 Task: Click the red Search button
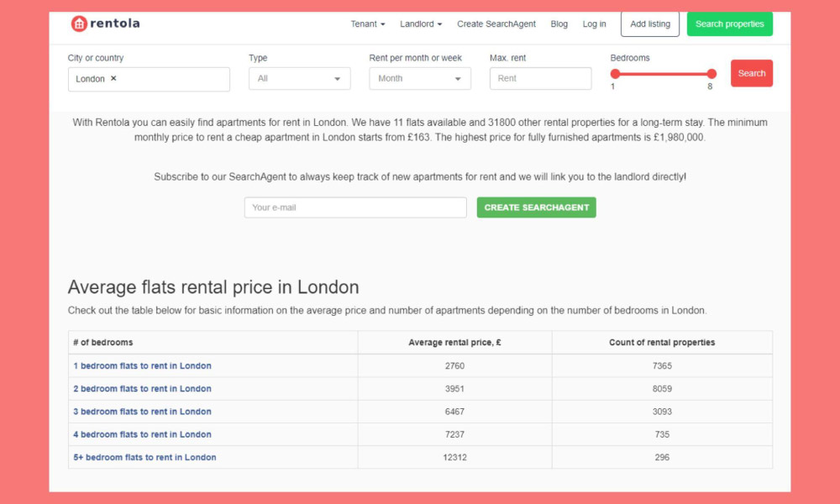click(751, 74)
